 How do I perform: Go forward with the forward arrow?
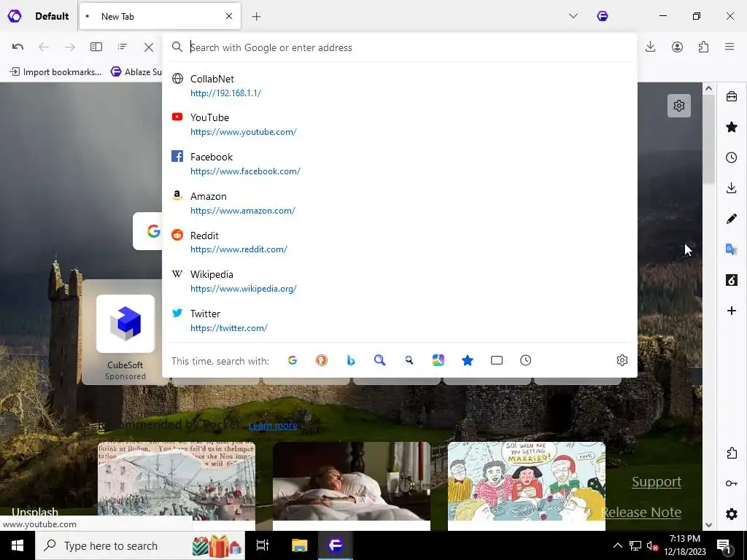point(70,47)
